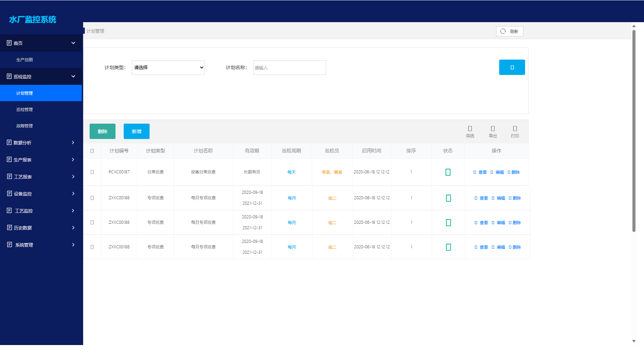Click the 新增 add button
644x359 pixels.
pos(137,131)
